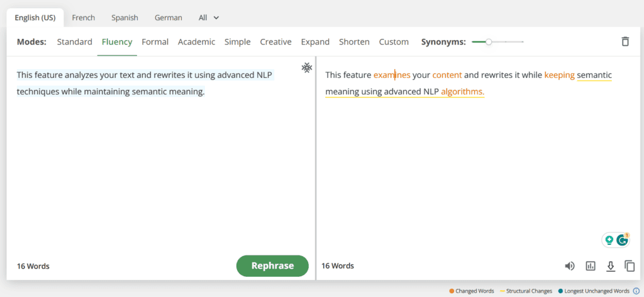Click the changed word "examines"

click(x=391, y=75)
